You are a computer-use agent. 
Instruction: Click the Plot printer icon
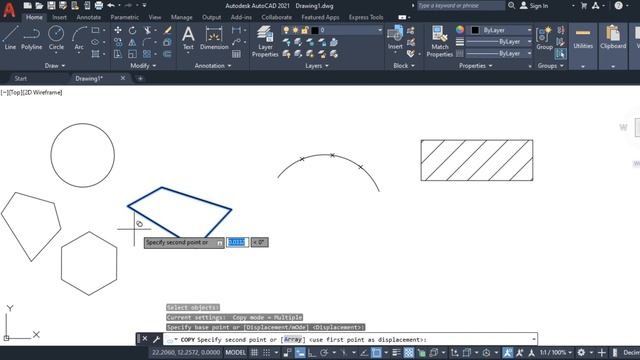[x=99, y=6]
